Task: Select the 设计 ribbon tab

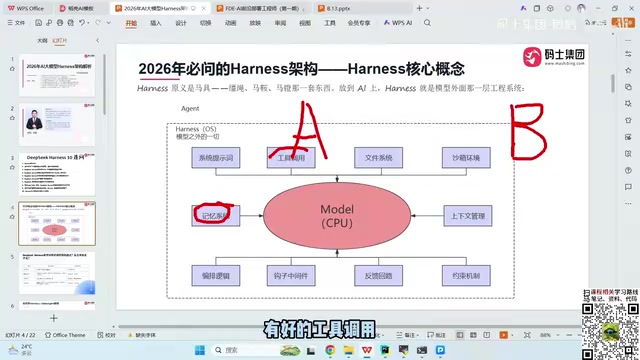Action: tap(181, 23)
